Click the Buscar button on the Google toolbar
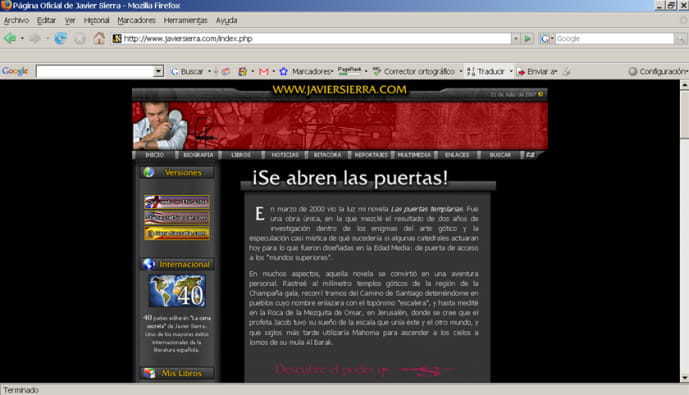Screen dimensions: 689x395 [187, 71]
